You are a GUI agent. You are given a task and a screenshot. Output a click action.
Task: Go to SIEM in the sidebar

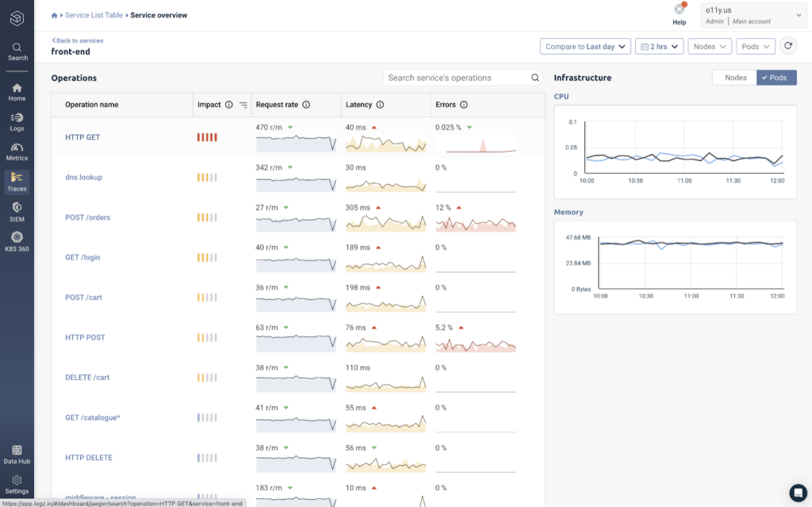17,212
